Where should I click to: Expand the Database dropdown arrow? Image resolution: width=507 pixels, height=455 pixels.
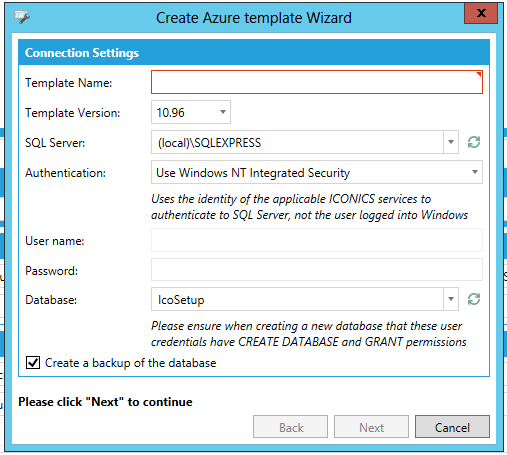(451, 299)
